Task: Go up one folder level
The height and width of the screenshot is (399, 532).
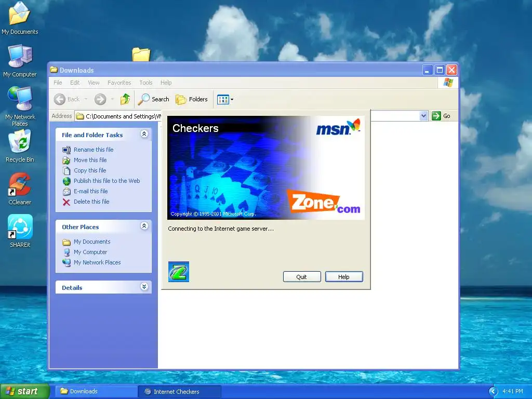Action: click(125, 99)
